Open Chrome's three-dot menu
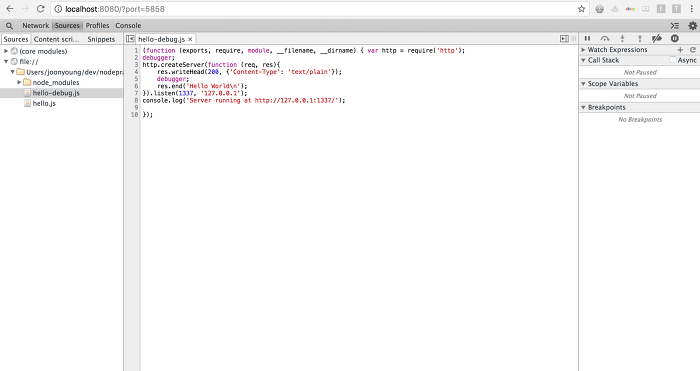The height and width of the screenshot is (371, 700). 692,9
